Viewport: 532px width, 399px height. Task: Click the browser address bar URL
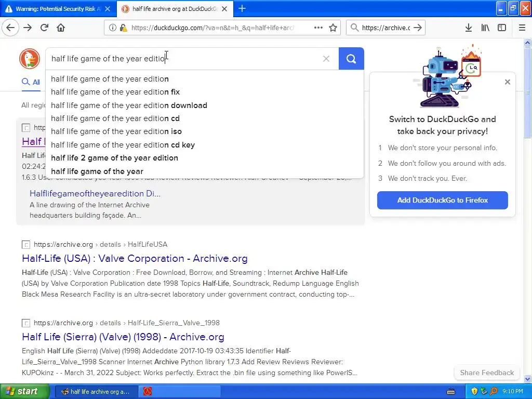coord(212,28)
